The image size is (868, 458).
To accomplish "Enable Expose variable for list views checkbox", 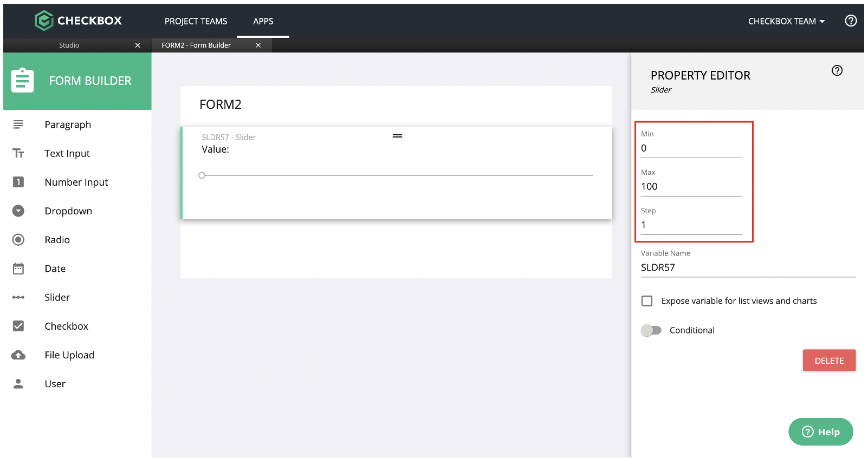I will pos(647,301).
